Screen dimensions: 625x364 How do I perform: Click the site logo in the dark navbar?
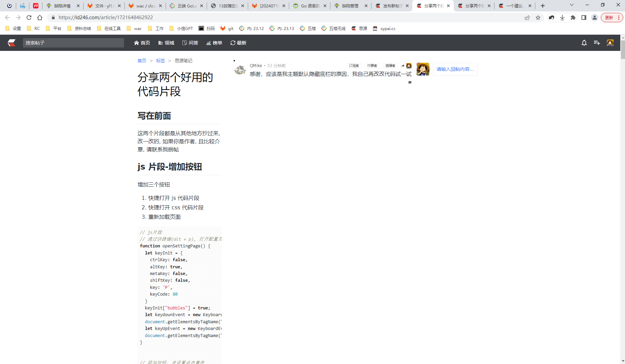11,43
